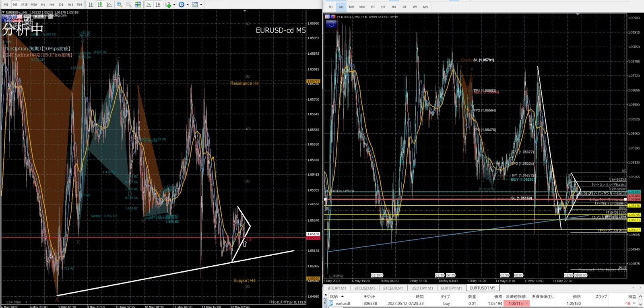This screenshot has height=308, width=644.
Task: Close the eurtusdt buy order
Action: (x=635, y=303)
